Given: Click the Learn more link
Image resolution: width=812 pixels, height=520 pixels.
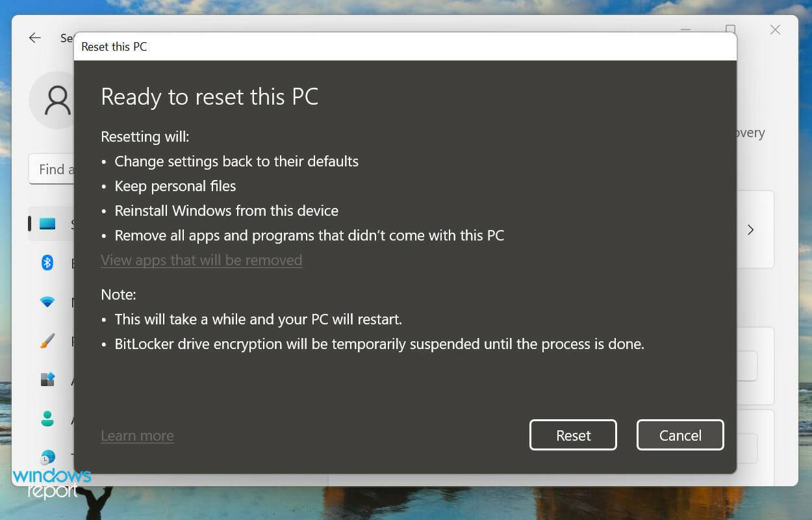Looking at the screenshot, I should point(137,435).
